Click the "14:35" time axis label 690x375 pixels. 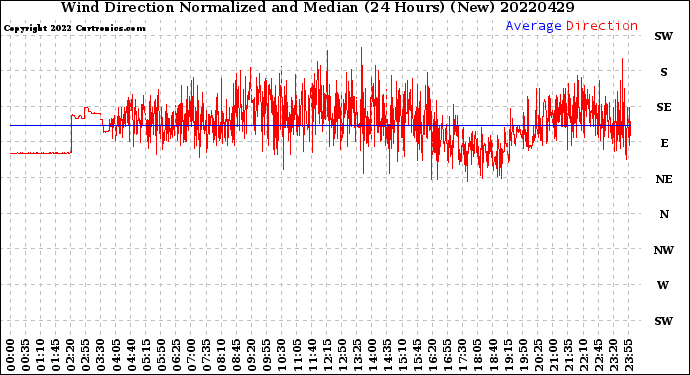387,355
